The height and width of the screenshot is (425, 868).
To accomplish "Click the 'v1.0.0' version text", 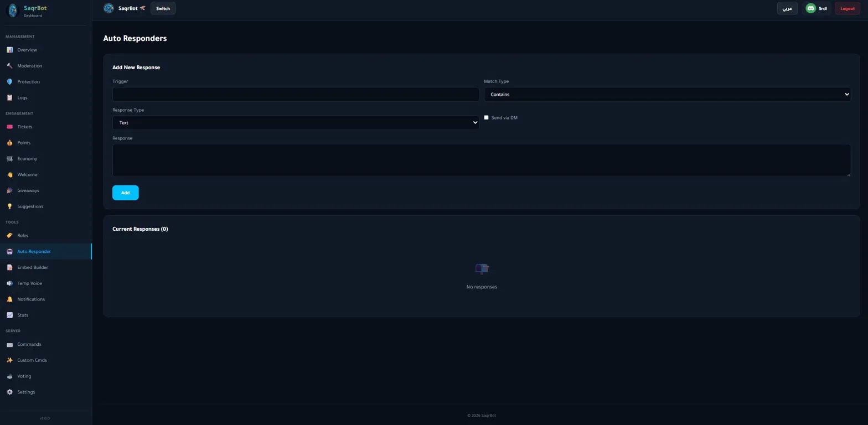I will pos(45,418).
